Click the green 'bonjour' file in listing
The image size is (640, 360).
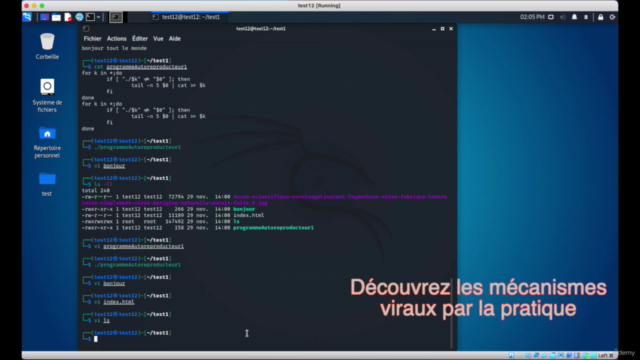[244, 209]
